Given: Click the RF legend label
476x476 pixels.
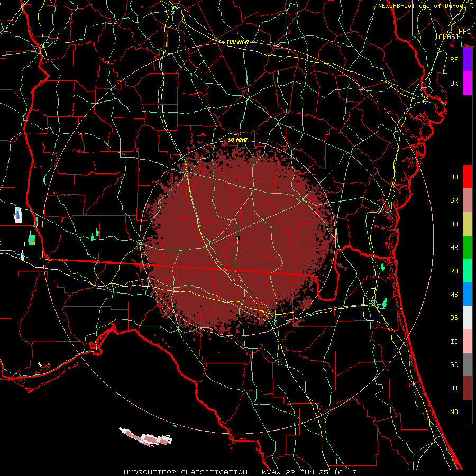Looking at the screenshot, I should (454, 59).
